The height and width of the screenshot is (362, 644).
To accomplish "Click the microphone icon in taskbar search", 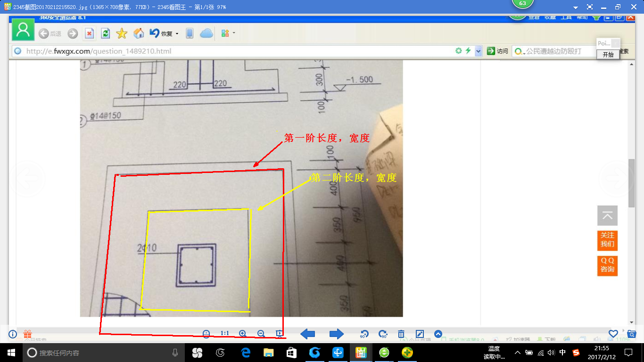I will click(x=175, y=353).
